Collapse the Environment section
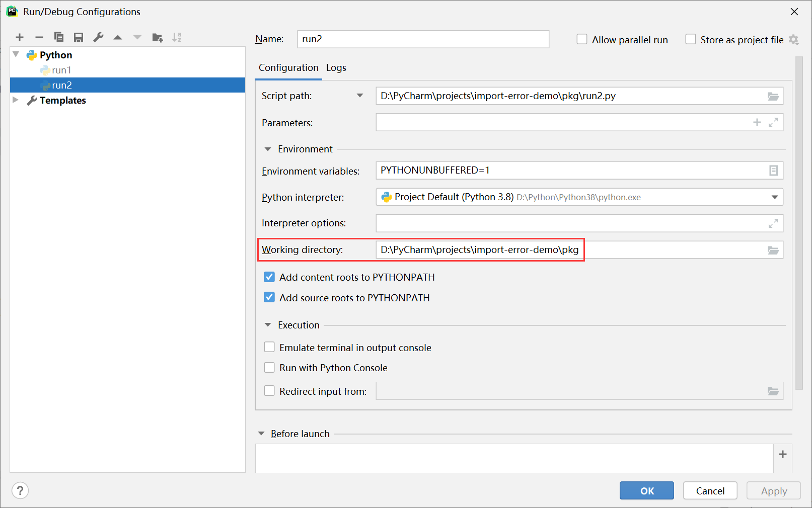The width and height of the screenshot is (812, 508). pyautogui.click(x=268, y=149)
